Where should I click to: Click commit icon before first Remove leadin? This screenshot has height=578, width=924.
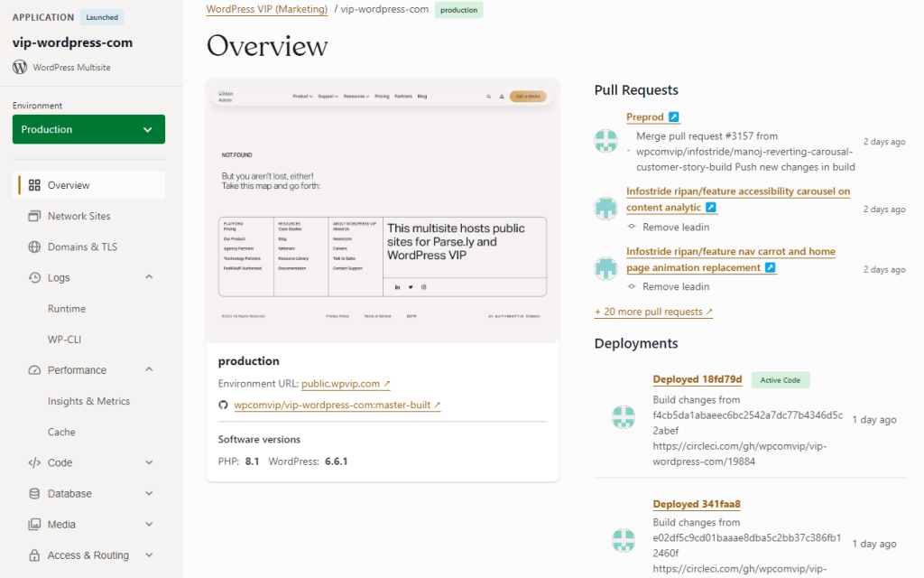point(632,227)
